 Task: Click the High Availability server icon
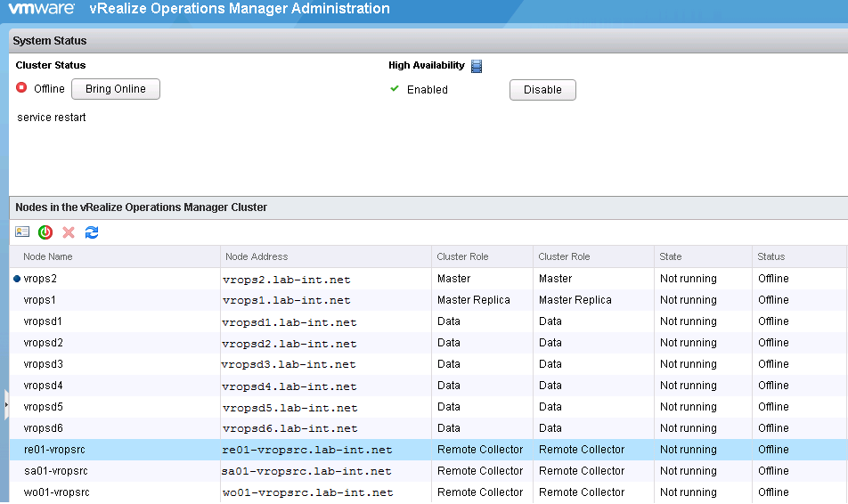pos(477,66)
